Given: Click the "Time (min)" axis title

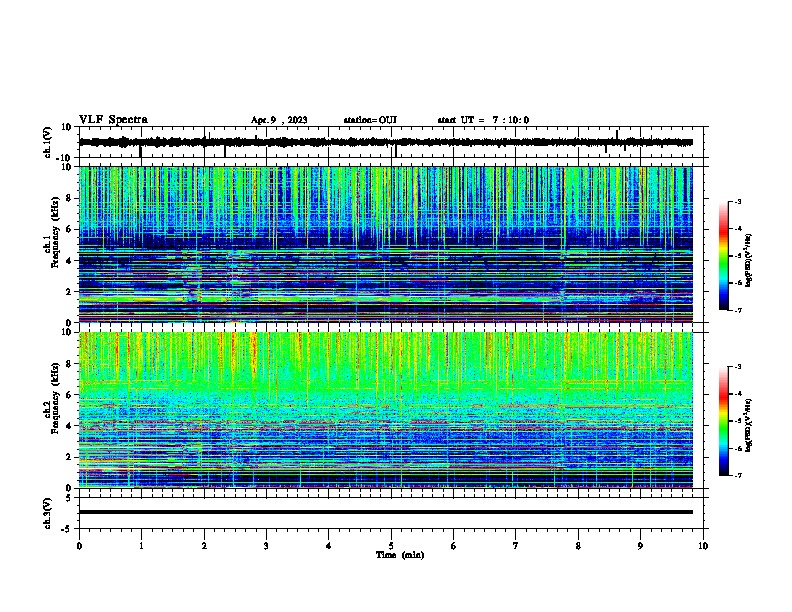Looking at the screenshot, I should pos(400,555).
